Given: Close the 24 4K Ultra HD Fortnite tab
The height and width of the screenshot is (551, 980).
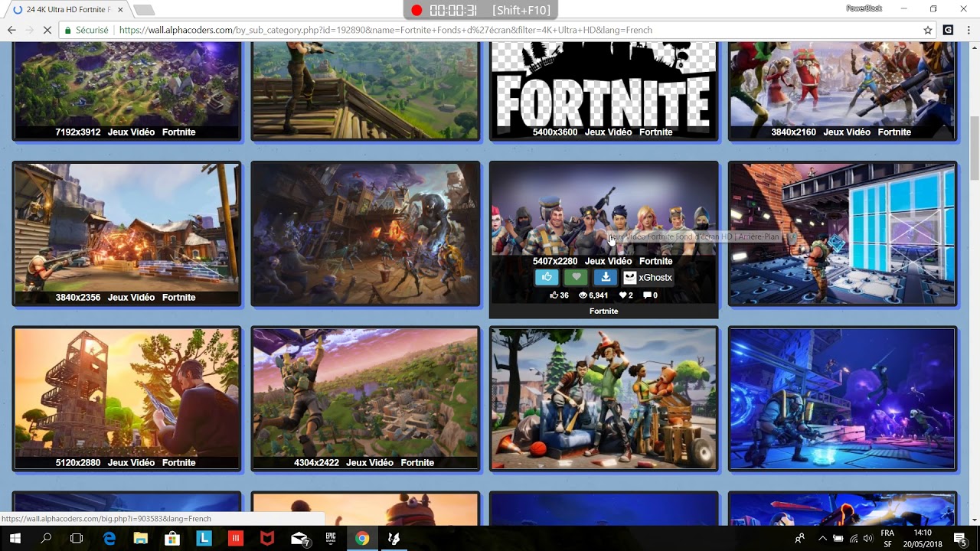Looking at the screenshot, I should 120,9.
